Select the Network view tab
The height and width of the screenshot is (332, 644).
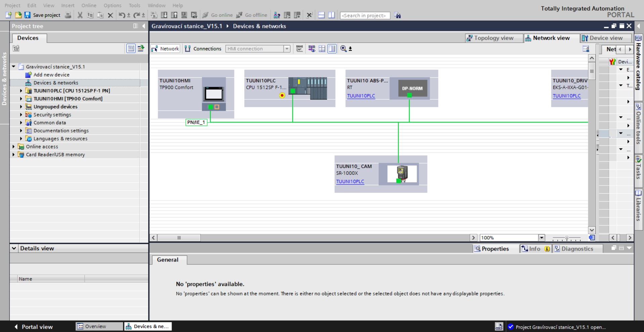click(x=551, y=38)
